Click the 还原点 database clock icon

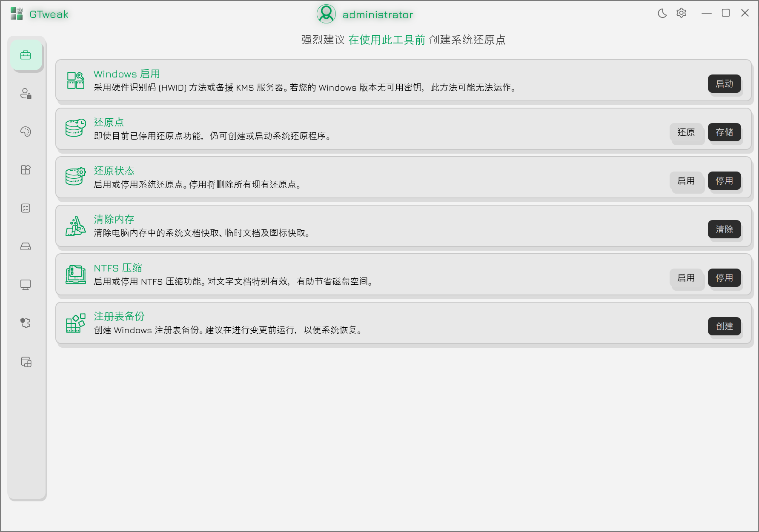(76, 128)
